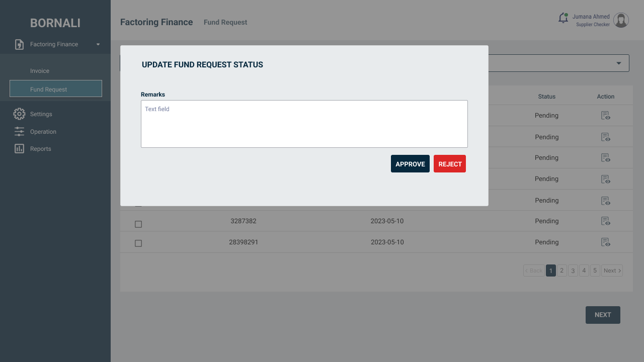View details icon for request 28398291

coord(606,242)
